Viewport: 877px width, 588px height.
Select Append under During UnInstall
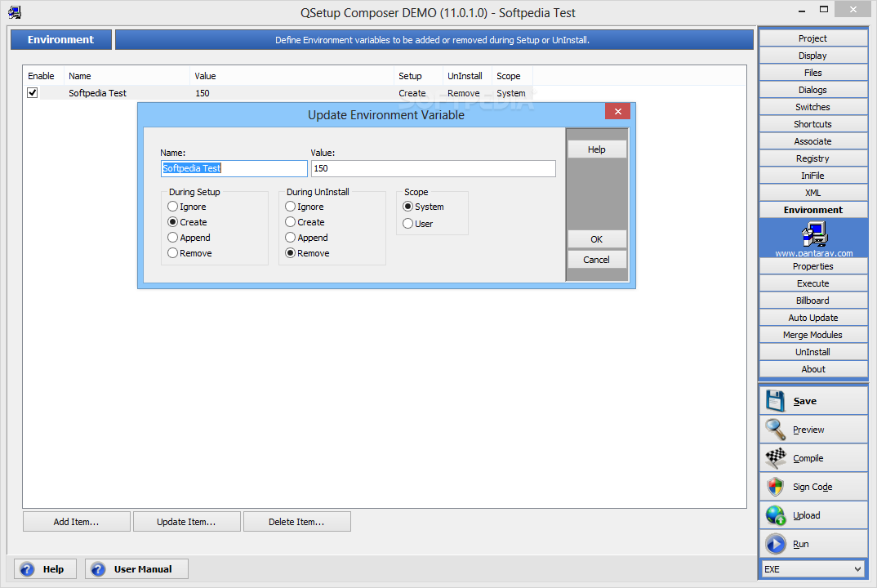(x=290, y=238)
